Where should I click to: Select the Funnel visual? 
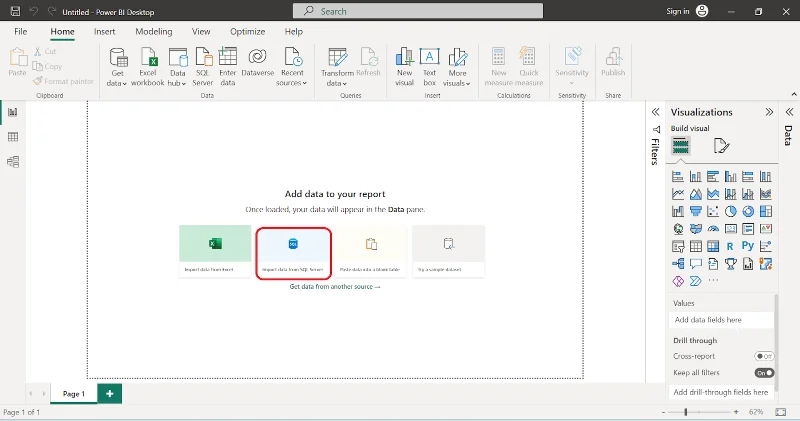coord(695,211)
